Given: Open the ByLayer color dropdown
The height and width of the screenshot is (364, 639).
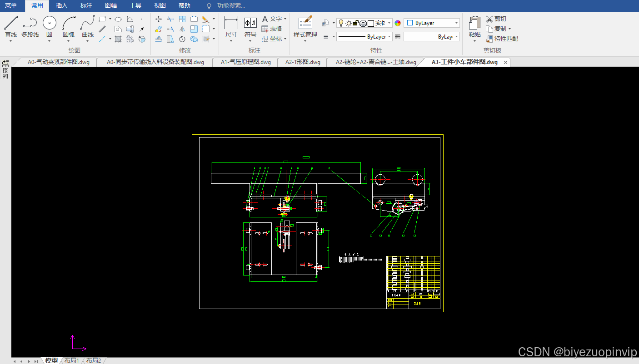Looking at the screenshot, I should click(x=432, y=23).
